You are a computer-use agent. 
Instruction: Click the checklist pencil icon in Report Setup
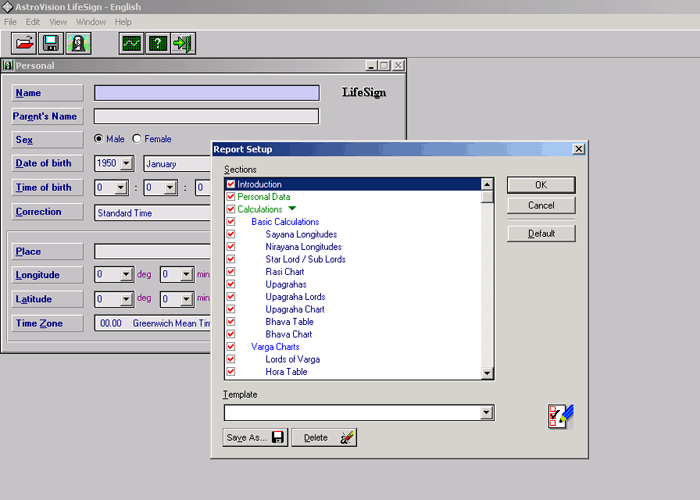tap(561, 417)
